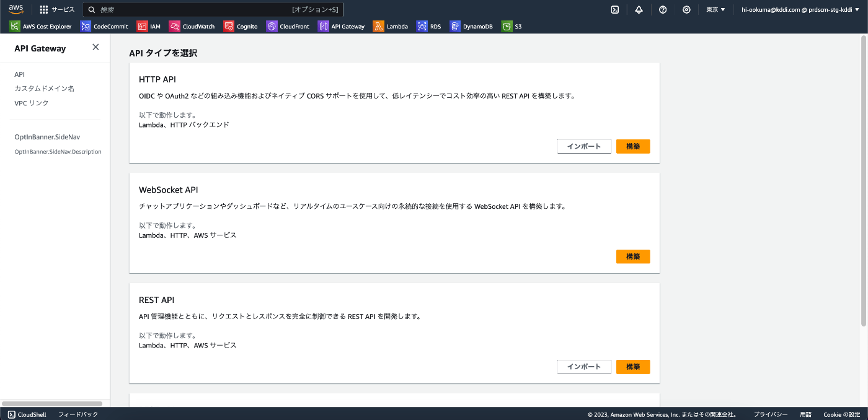Click the search magnifier icon
868x420 pixels.
click(92, 10)
